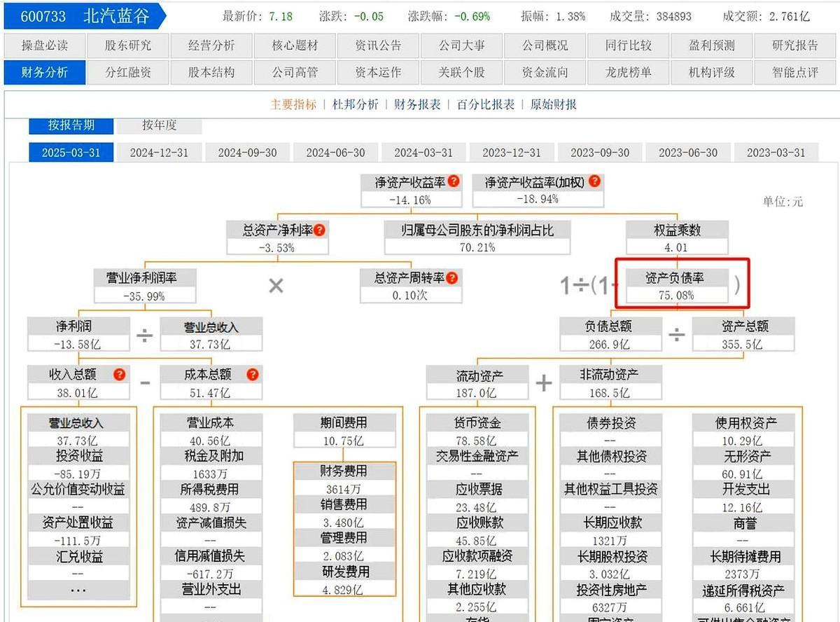Click the 无形资产 item showing 60.91亿

[743, 464]
